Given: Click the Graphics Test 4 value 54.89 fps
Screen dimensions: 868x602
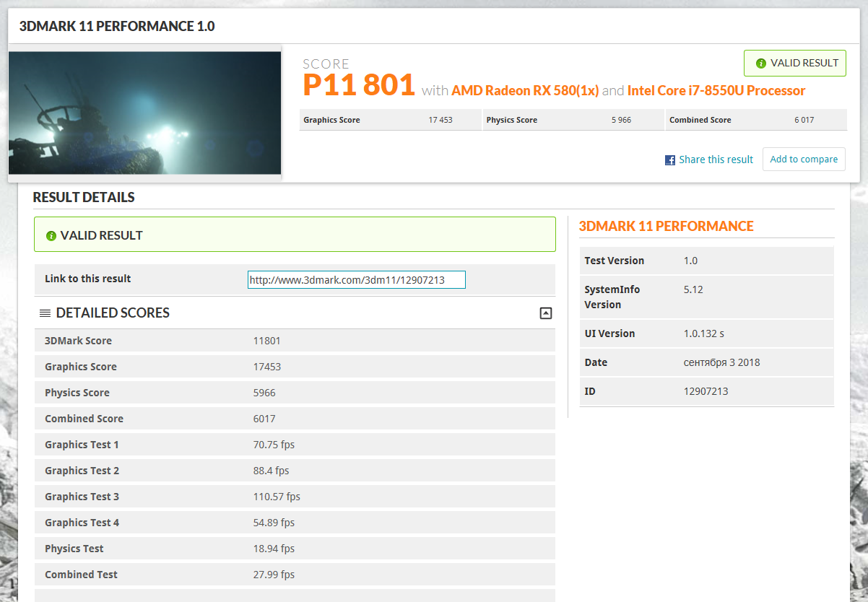Looking at the screenshot, I should (274, 523).
